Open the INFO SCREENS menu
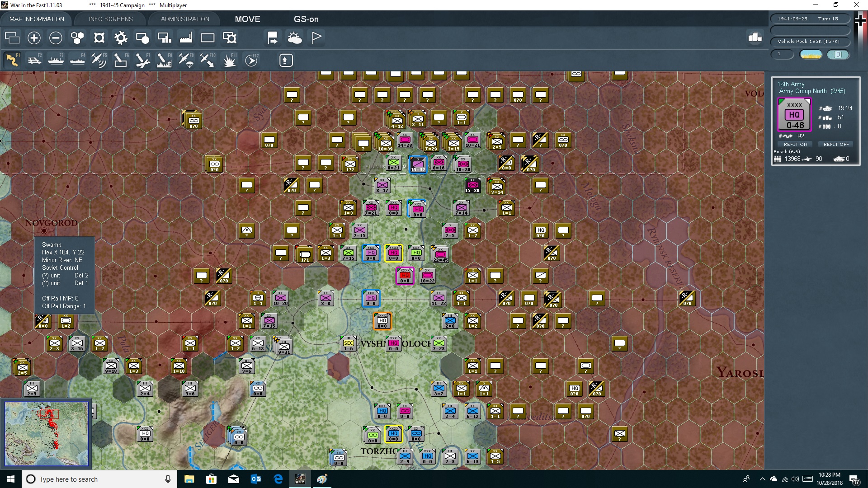Screen dimensions: 868x488 [x=110, y=19]
